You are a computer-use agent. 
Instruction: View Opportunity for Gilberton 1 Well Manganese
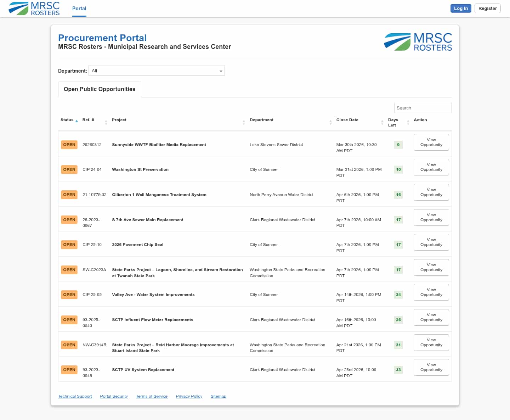[x=431, y=192]
